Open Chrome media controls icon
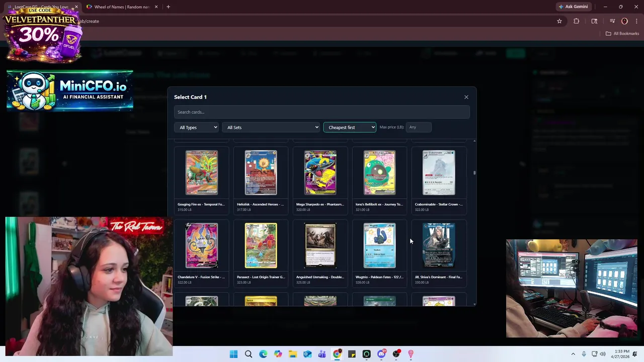644x362 pixels. 612,21
